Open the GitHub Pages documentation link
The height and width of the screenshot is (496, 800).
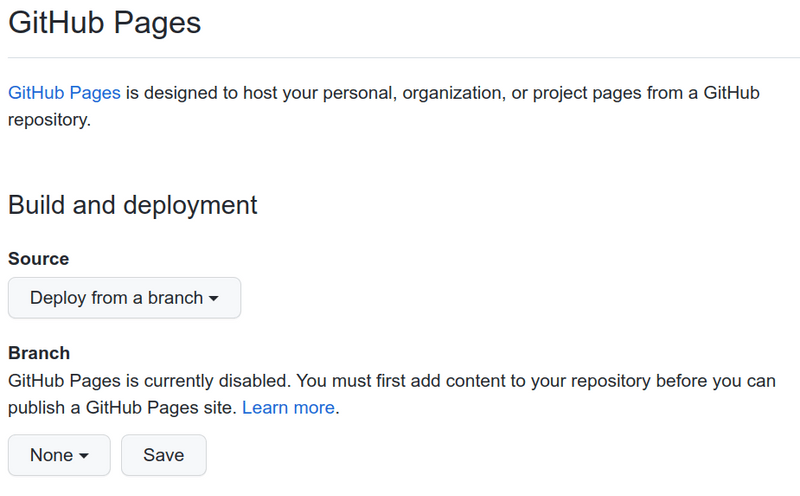[64, 93]
